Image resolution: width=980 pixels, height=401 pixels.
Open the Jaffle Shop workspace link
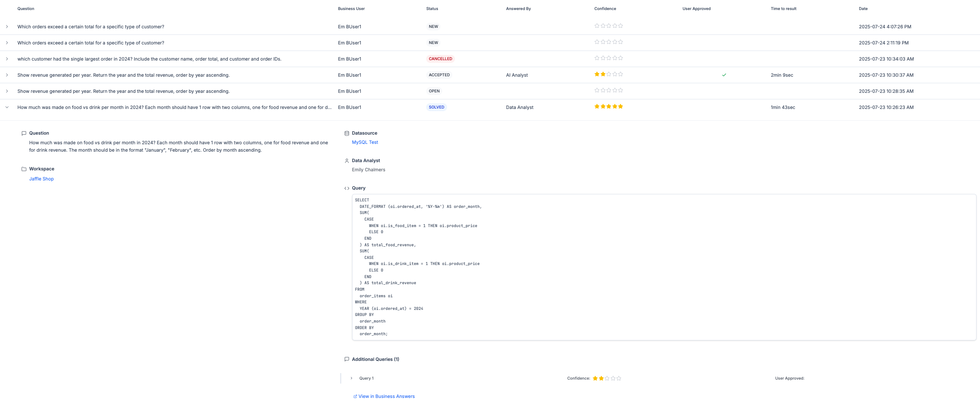click(x=41, y=179)
